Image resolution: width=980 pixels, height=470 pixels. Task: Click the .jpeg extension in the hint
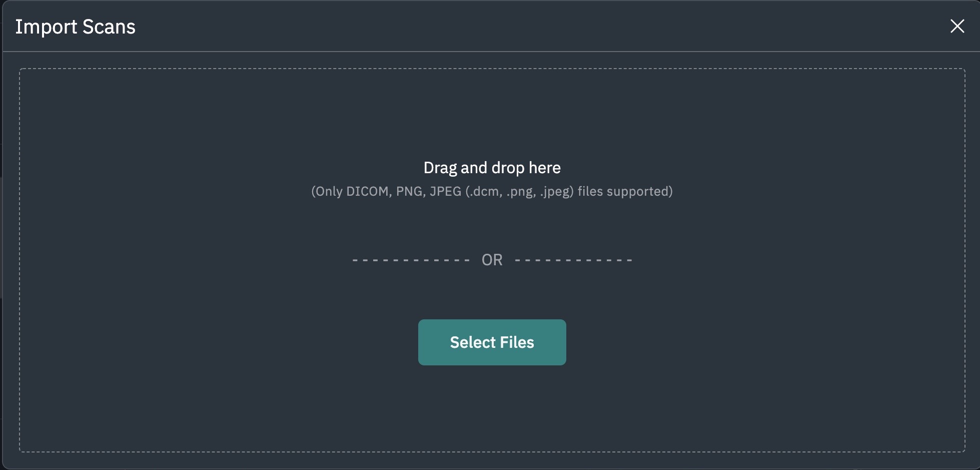[554, 191]
